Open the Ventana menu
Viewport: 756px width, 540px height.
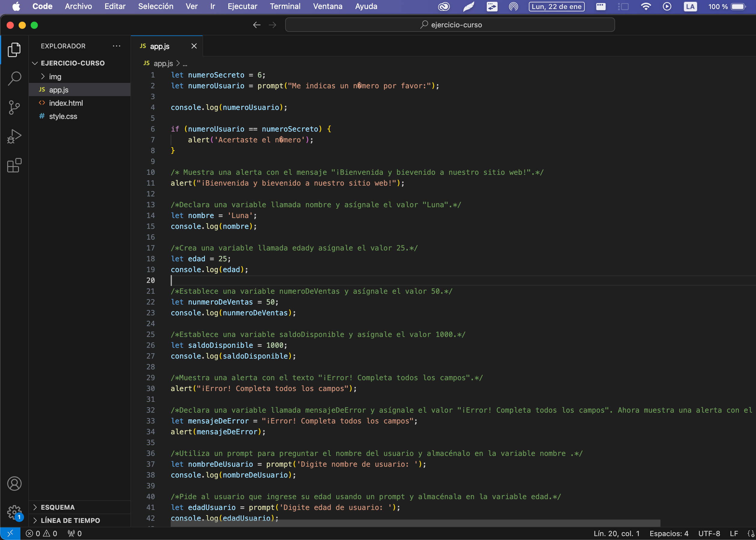coord(328,6)
